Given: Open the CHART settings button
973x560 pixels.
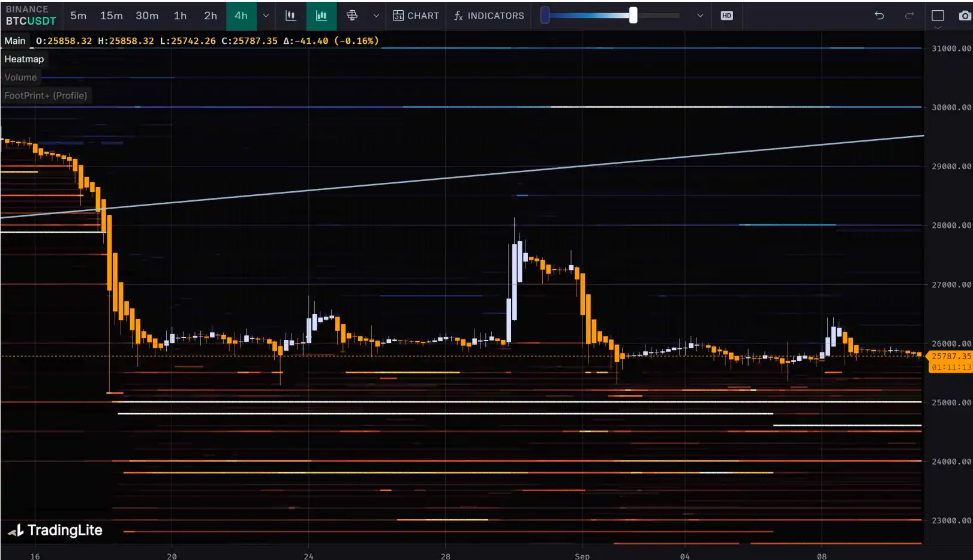Looking at the screenshot, I should click(416, 16).
